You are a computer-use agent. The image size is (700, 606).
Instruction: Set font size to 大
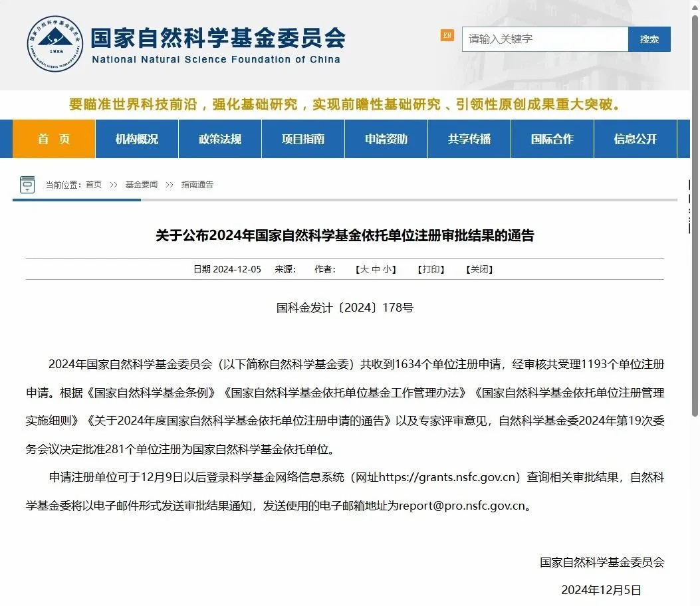(365, 269)
